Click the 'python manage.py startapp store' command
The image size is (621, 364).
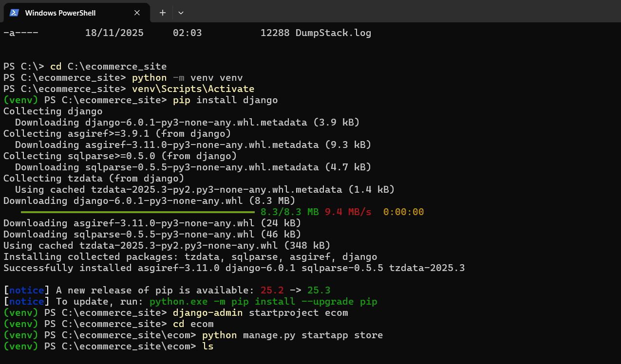pyautogui.click(x=293, y=335)
